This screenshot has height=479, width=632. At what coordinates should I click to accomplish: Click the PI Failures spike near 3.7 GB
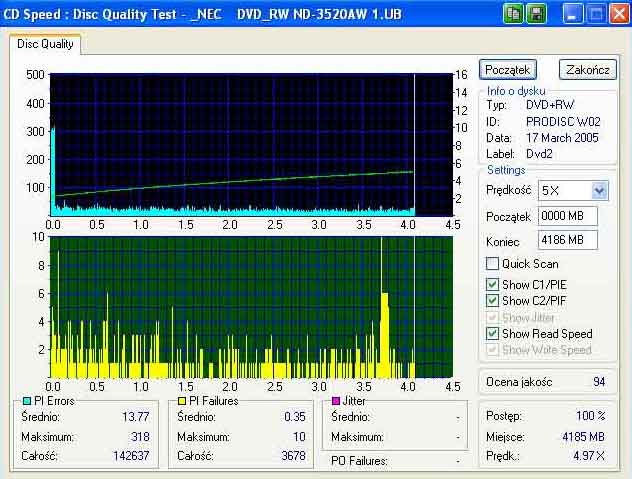384,335
